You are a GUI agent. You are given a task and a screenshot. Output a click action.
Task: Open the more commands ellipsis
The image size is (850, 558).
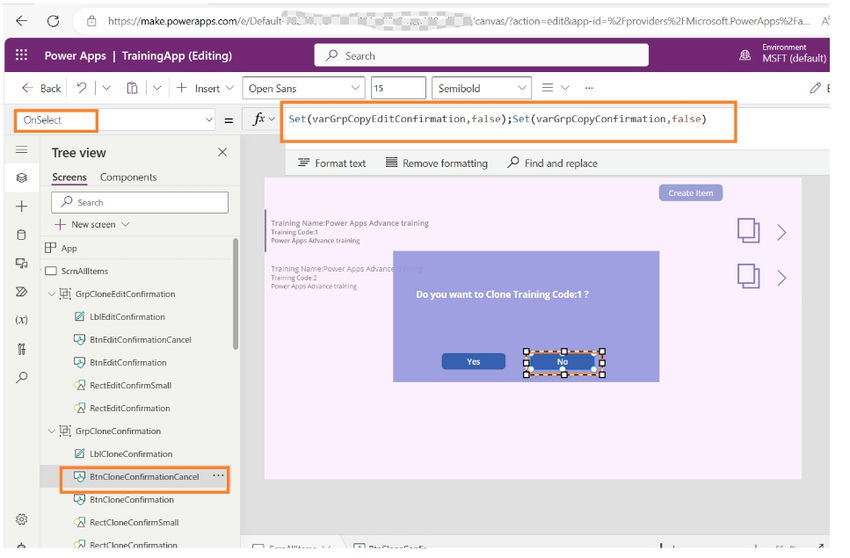(589, 88)
